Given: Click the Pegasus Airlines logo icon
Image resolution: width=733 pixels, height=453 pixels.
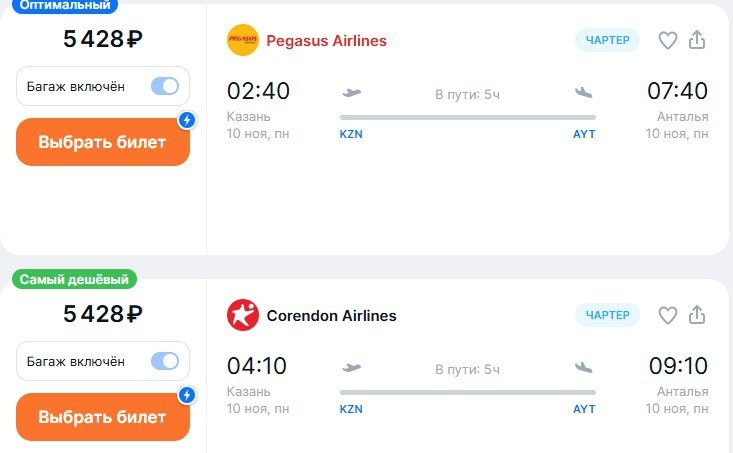Looking at the screenshot, I should click(243, 40).
